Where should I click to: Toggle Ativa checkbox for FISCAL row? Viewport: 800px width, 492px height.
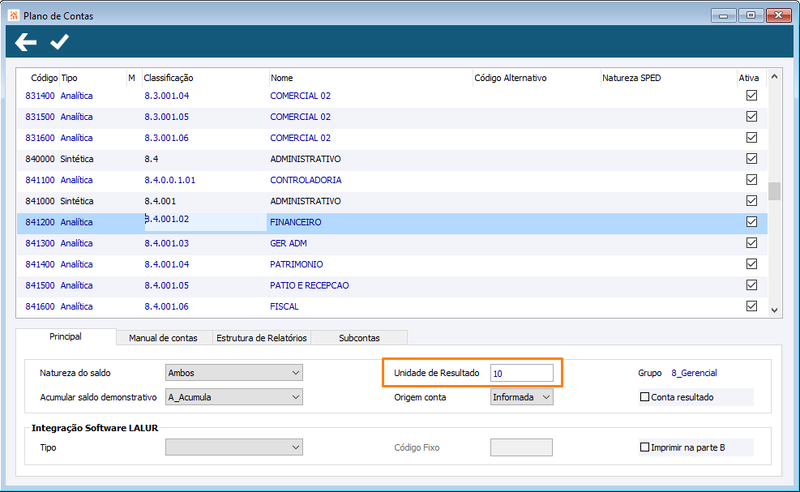tap(751, 306)
